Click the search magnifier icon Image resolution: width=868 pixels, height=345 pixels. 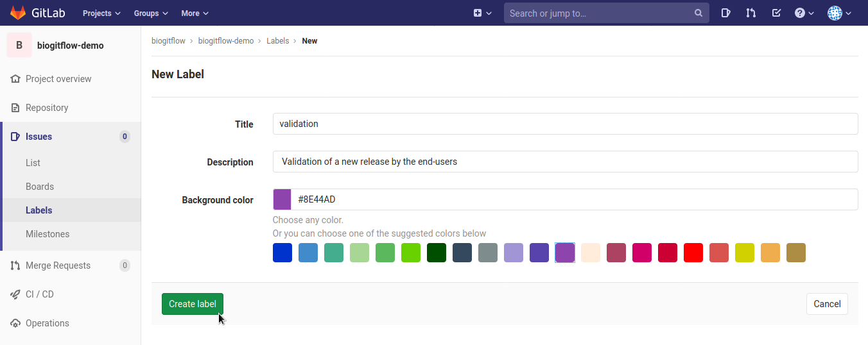699,13
